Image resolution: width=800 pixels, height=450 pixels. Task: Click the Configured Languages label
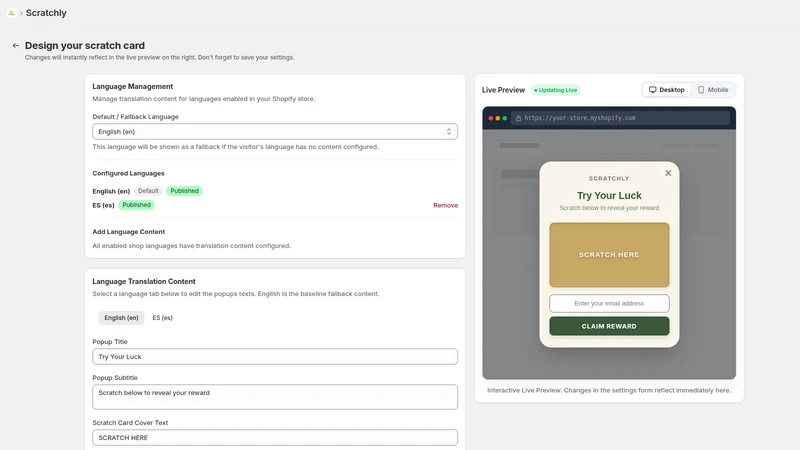129,173
